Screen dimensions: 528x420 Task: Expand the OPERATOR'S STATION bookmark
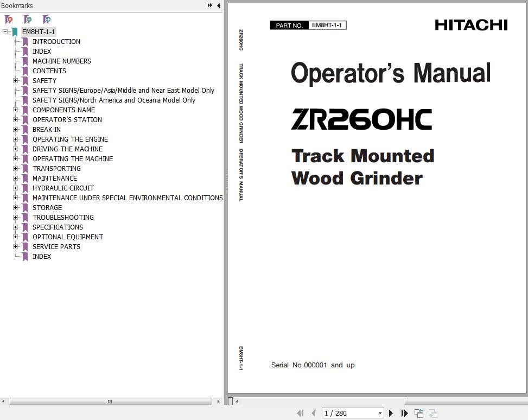pyautogui.click(x=15, y=119)
